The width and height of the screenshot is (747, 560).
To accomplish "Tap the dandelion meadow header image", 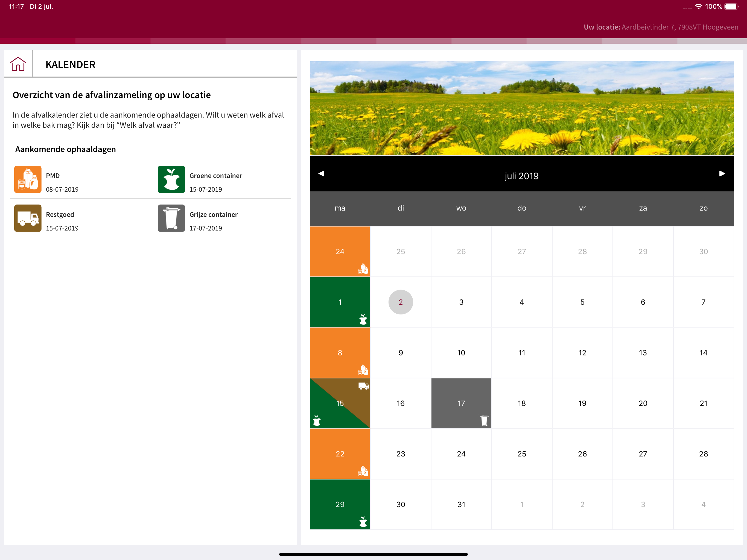I will (521, 108).
